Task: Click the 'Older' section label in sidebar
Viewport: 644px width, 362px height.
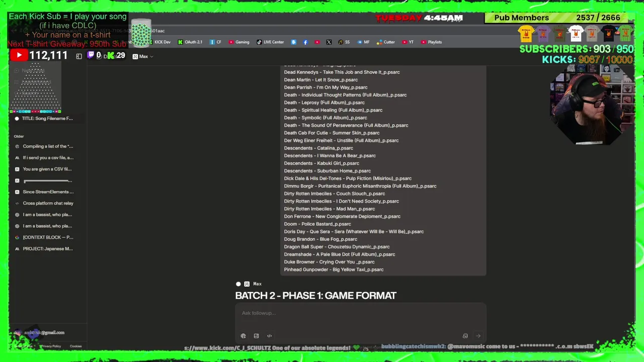Action: [19, 136]
